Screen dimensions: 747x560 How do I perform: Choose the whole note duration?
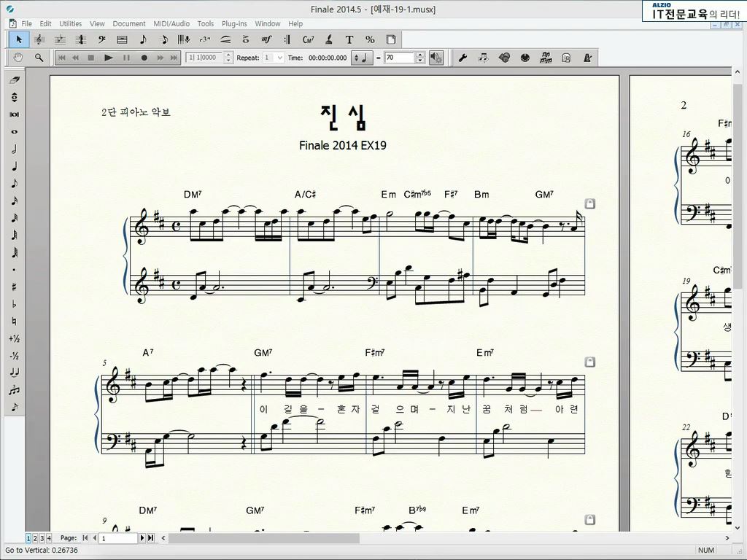[15, 132]
